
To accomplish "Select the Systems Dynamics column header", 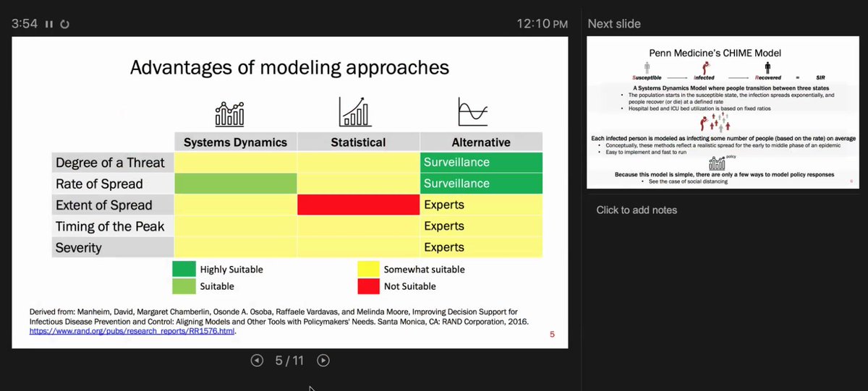I will (x=235, y=142).
